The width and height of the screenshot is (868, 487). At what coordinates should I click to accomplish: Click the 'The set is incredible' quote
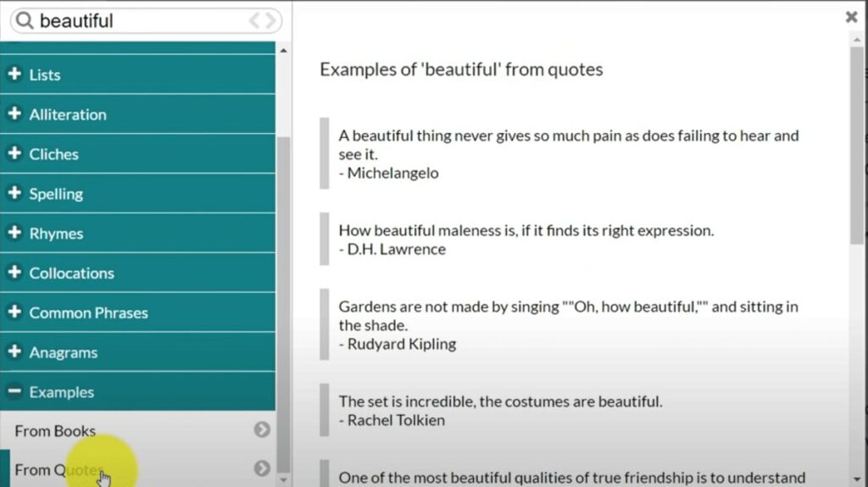[x=500, y=401]
